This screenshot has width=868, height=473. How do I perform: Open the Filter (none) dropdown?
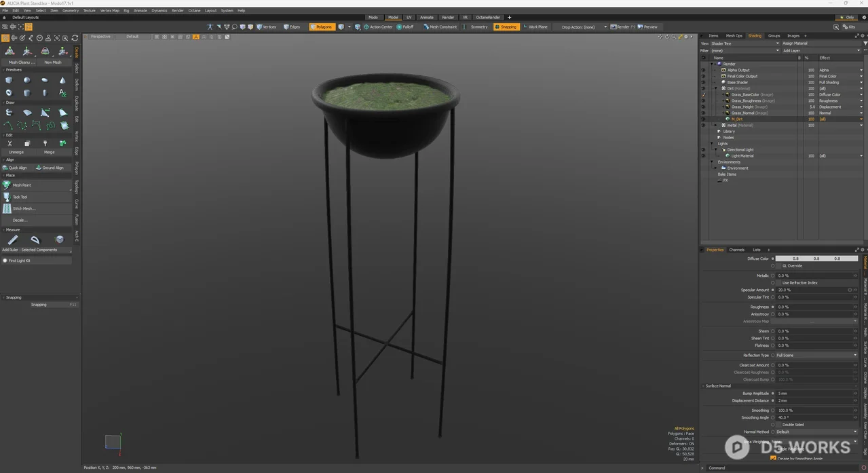point(745,51)
